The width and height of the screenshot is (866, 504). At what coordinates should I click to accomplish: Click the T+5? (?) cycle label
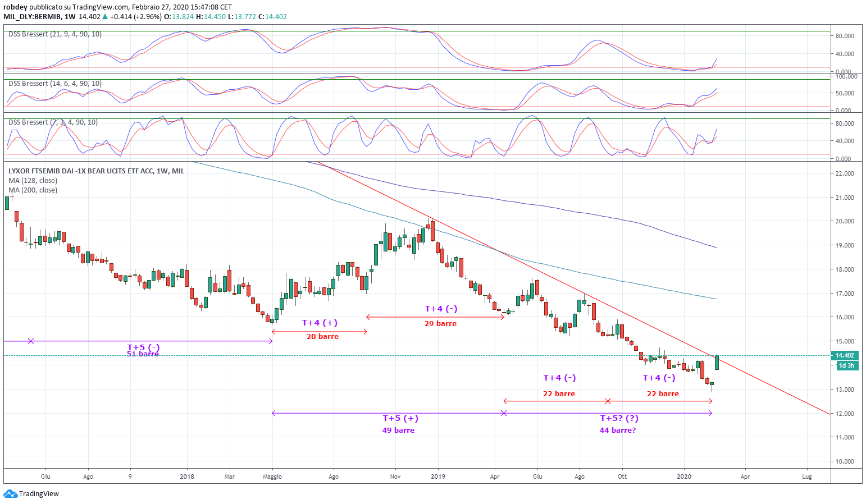point(619,418)
